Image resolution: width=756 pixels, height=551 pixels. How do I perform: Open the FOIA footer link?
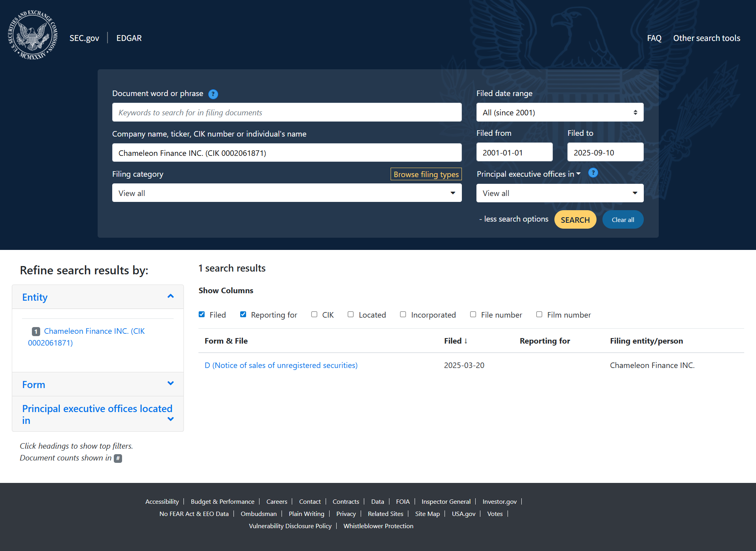pos(403,501)
